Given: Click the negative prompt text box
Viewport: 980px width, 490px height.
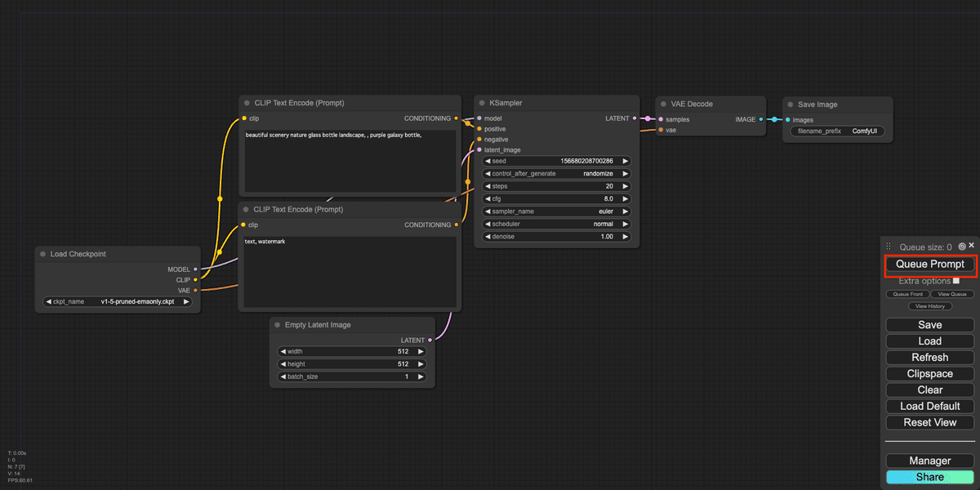Looking at the screenshot, I should pos(350,271).
